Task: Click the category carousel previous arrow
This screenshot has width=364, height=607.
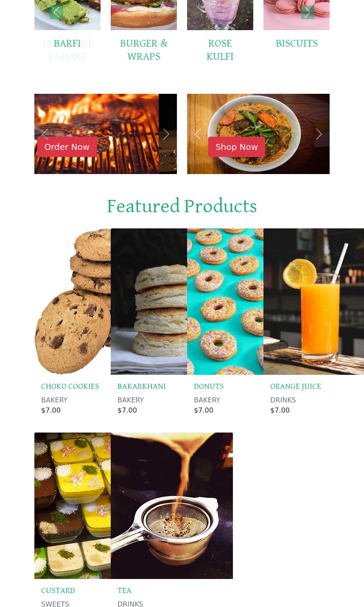Action: (x=56, y=12)
